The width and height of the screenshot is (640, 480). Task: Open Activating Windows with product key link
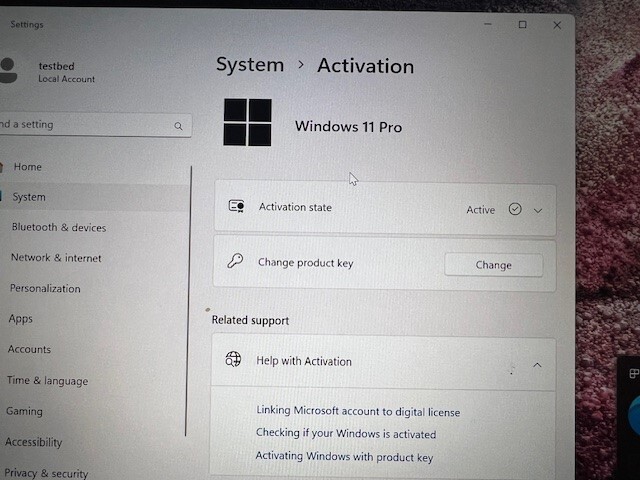pyautogui.click(x=344, y=456)
